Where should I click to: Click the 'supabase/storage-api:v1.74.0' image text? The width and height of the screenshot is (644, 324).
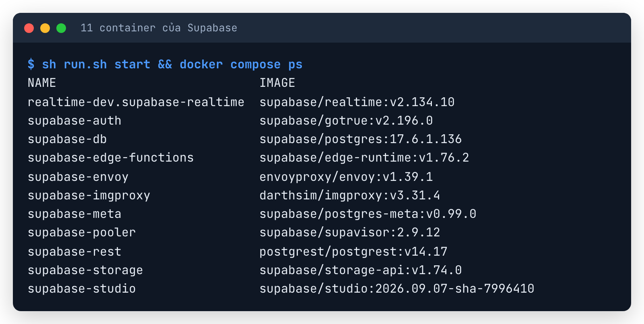pyautogui.click(x=361, y=270)
